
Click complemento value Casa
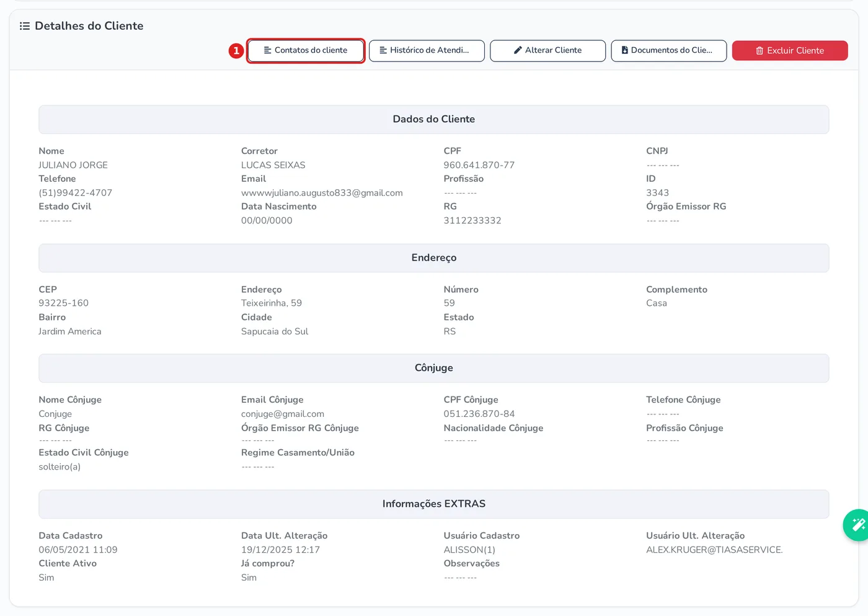(657, 303)
